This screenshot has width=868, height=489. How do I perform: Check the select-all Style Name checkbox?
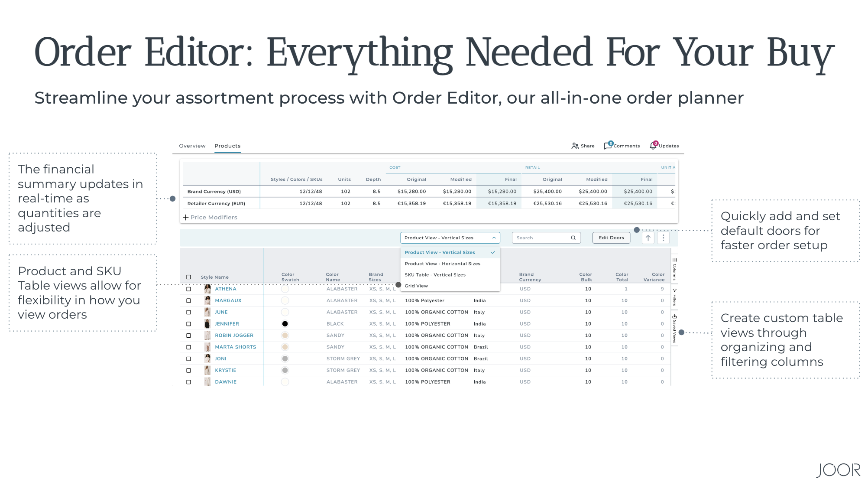[188, 277]
